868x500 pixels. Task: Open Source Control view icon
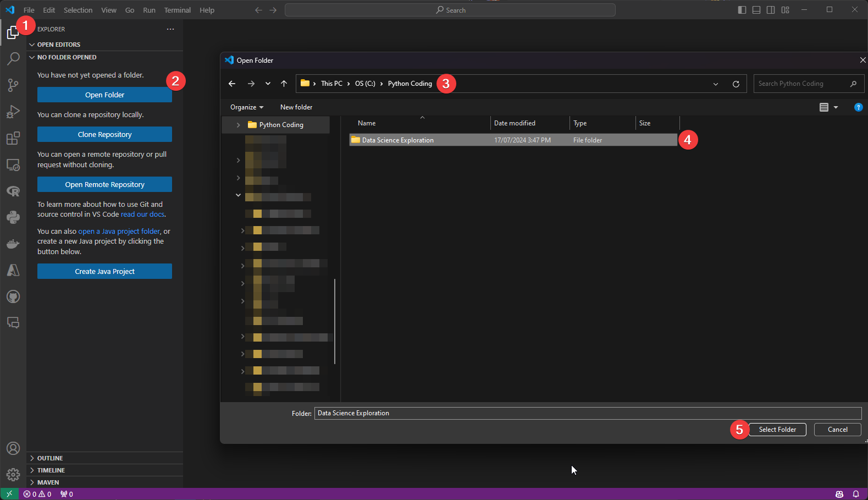pyautogui.click(x=13, y=85)
